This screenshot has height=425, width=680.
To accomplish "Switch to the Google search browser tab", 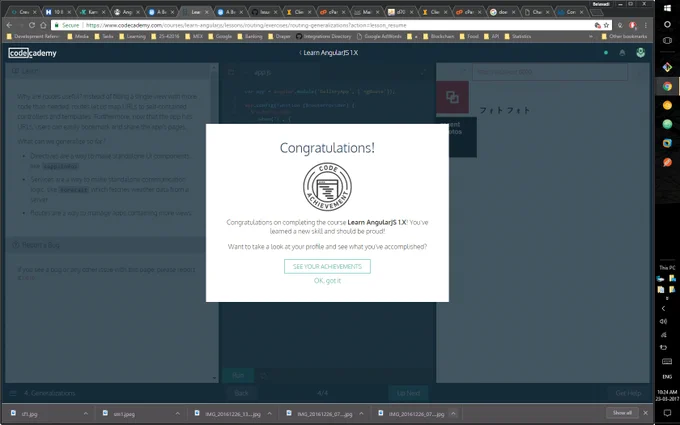I will coord(501,12).
